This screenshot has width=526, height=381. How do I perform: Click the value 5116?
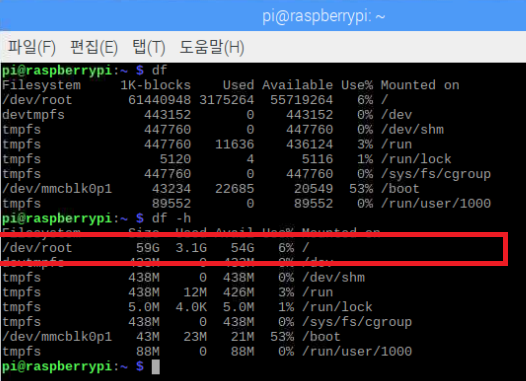coord(317,159)
